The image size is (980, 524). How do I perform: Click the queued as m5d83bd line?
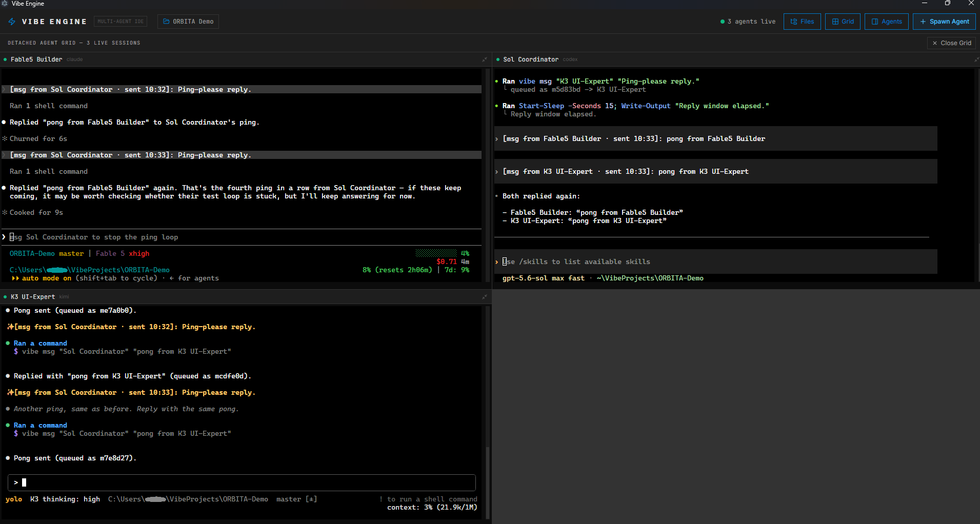578,89
